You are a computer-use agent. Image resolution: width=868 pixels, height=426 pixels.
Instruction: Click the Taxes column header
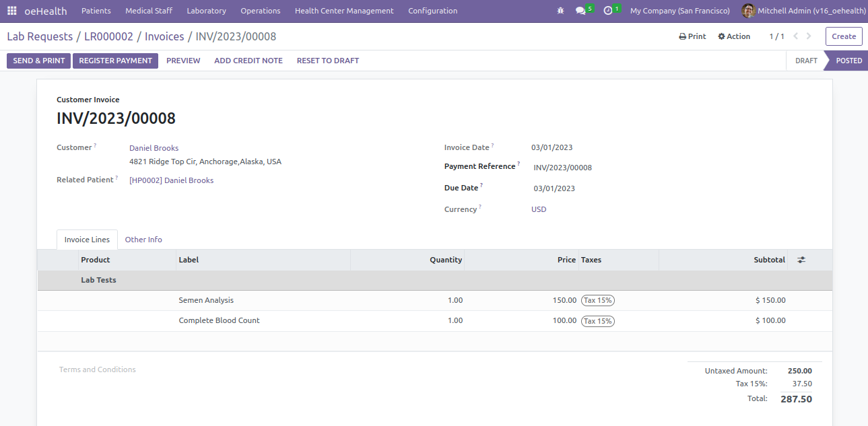(619, 260)
